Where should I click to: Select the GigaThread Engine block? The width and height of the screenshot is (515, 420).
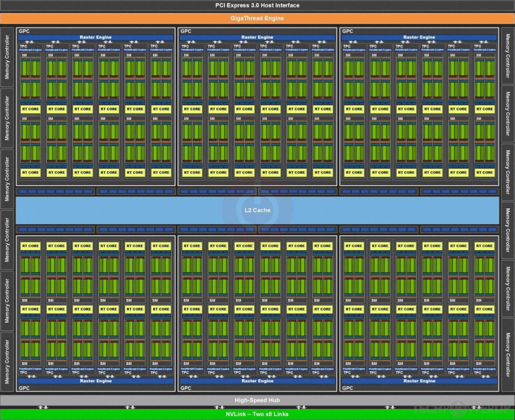257,18
